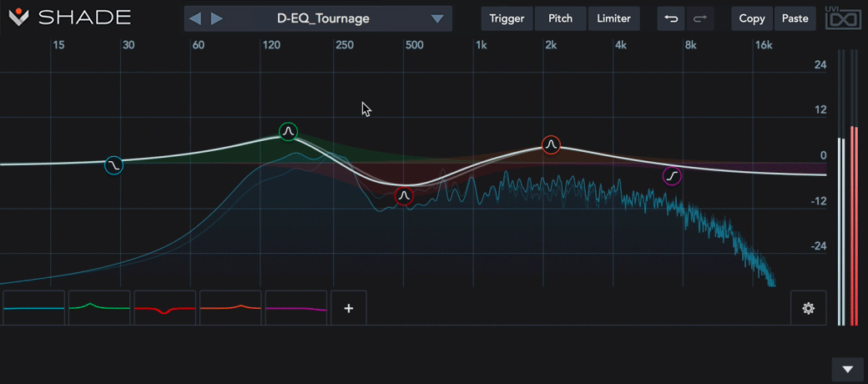Open the Trigger panel
Viewport: 868px width, 384px height.
507,18
